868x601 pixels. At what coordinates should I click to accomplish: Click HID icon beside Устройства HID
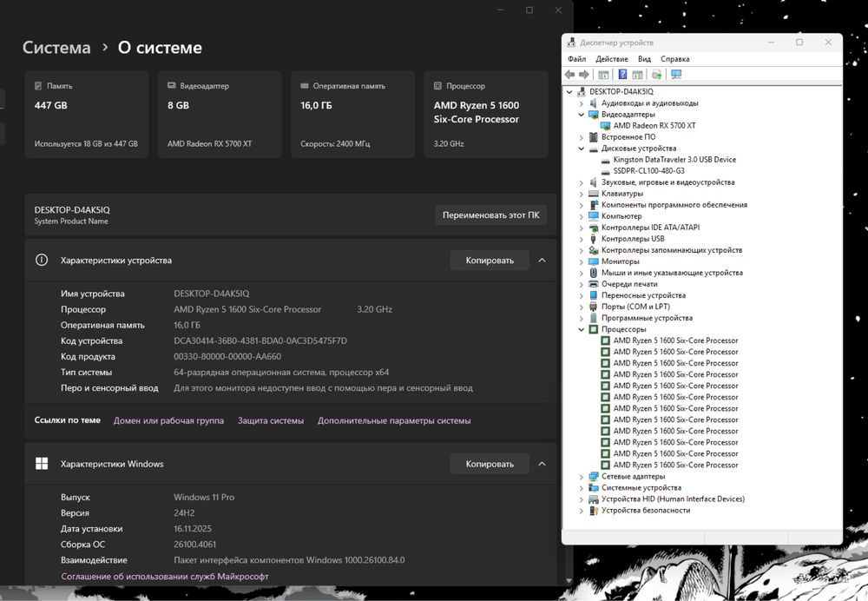point(594,499)
